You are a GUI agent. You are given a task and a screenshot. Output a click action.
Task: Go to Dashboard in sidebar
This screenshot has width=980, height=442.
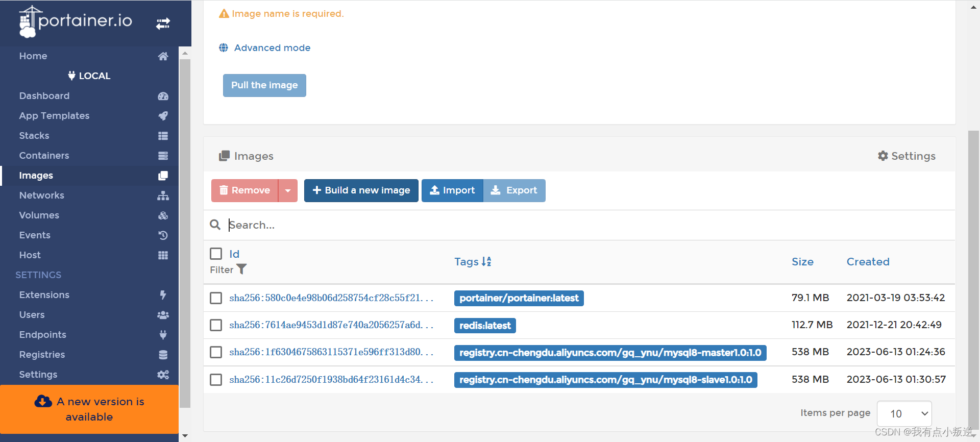pyautogui.click(x=44, y=96)
